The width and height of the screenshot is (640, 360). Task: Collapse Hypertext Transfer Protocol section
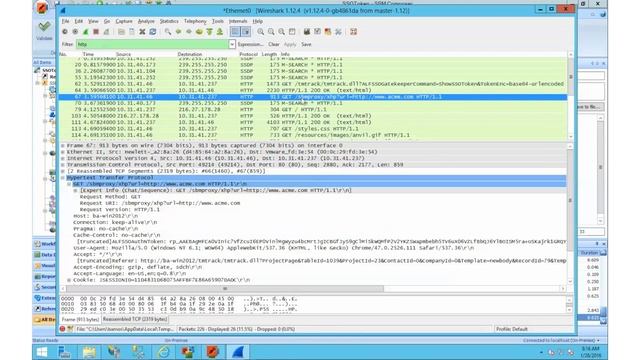[x=63, y=178]
